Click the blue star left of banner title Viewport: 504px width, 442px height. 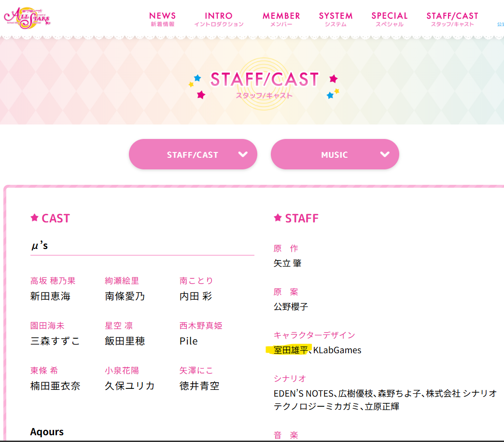197,78
